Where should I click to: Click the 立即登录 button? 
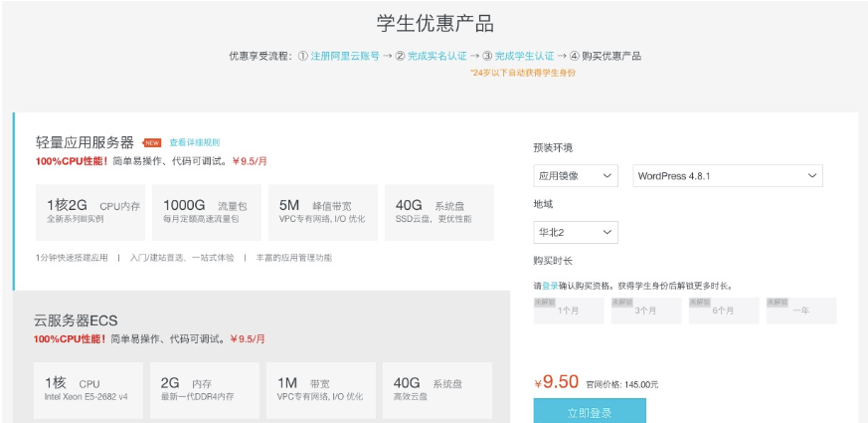tap(590, 412)
